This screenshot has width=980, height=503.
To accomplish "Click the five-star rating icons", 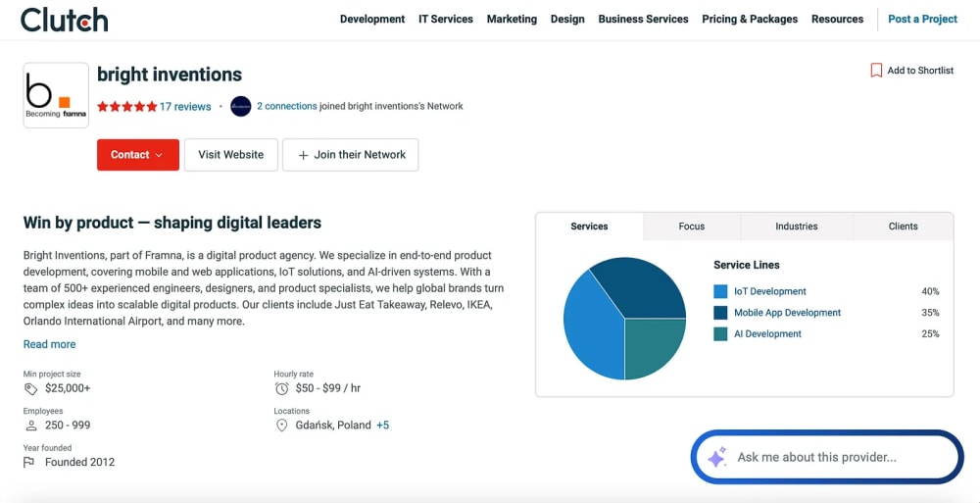I will click(x=126, y=106).
